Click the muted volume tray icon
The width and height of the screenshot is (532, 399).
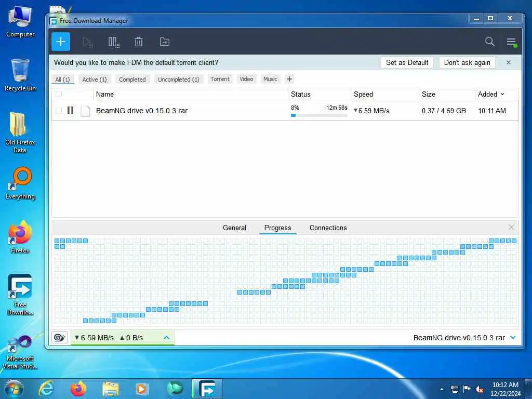click(480, 389)
